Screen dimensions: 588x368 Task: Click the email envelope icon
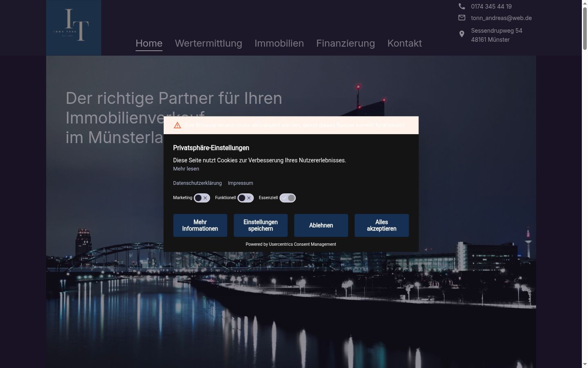462,18
